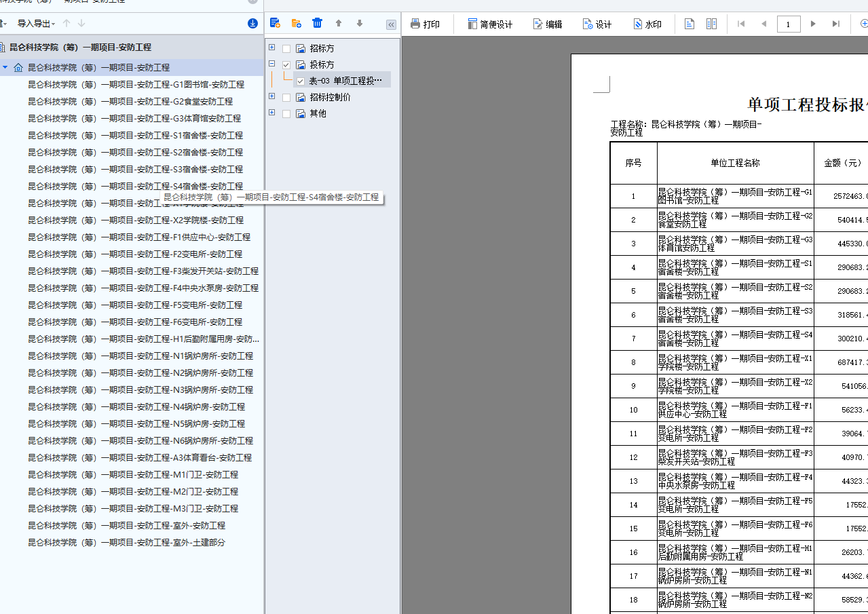Click the new report icon with plus badge

(x=276, y=22)
